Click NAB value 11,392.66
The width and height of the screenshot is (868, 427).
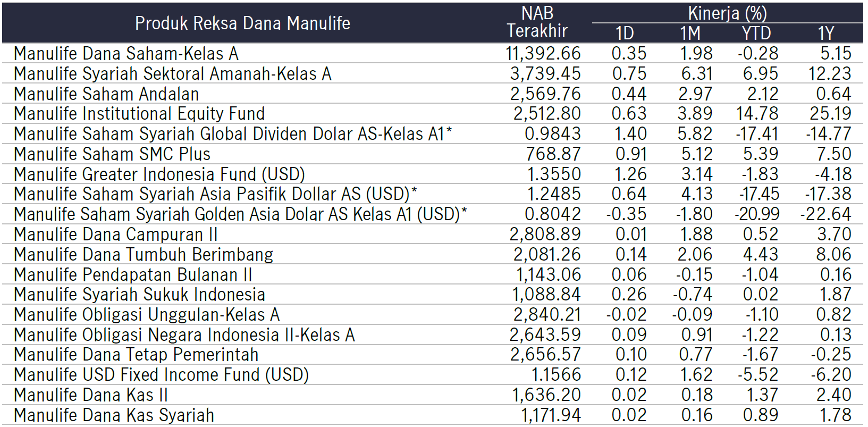543,54
